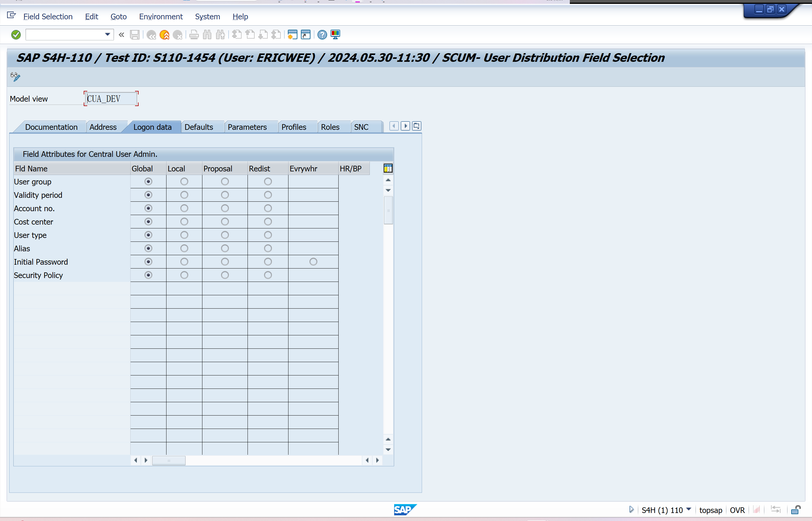
Task: Open the table column settings icon
Action: click(x=388, y=168)
